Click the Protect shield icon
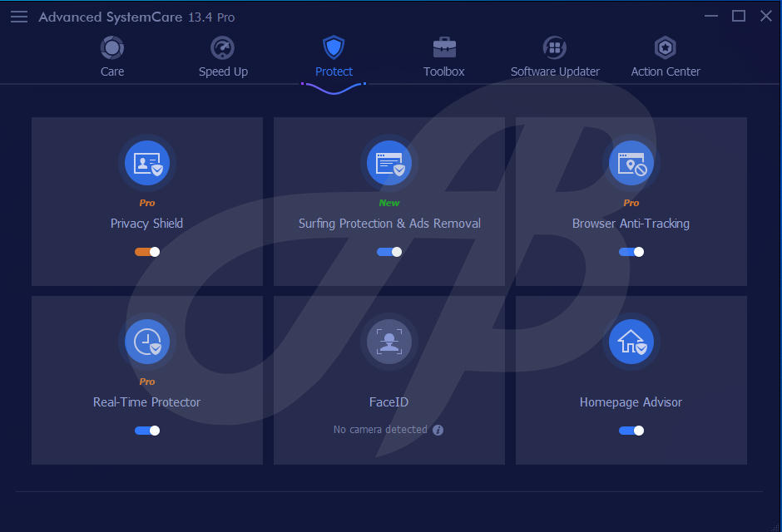782x532 pixels. point(334,47)
